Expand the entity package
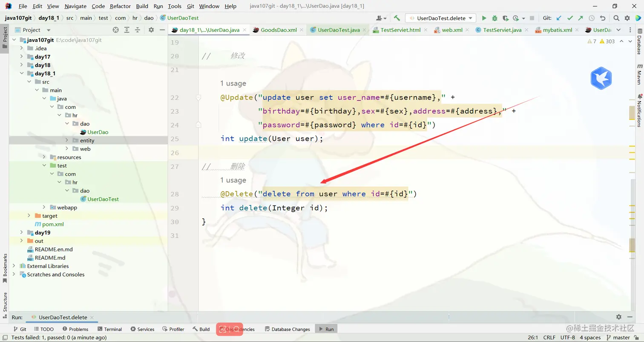The height and width of the screenshot is (342, 644). (x=67, y=140)
